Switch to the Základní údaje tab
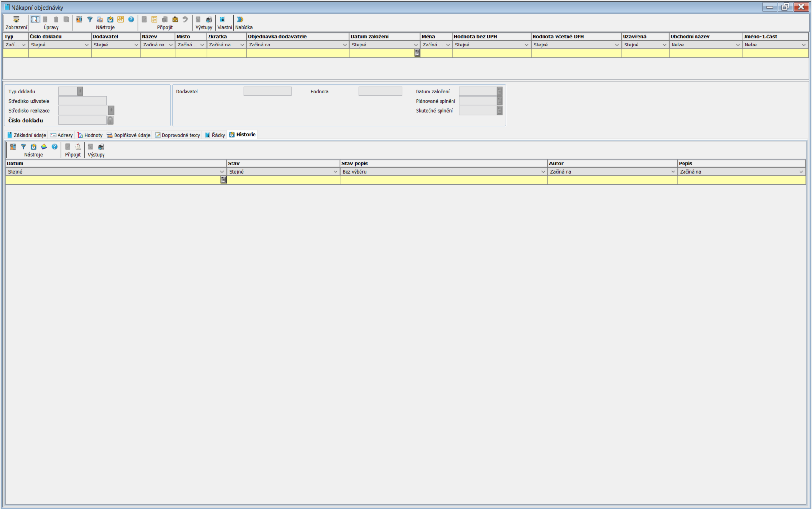This screenshot has height=509, width=812. tap(27, 135)
